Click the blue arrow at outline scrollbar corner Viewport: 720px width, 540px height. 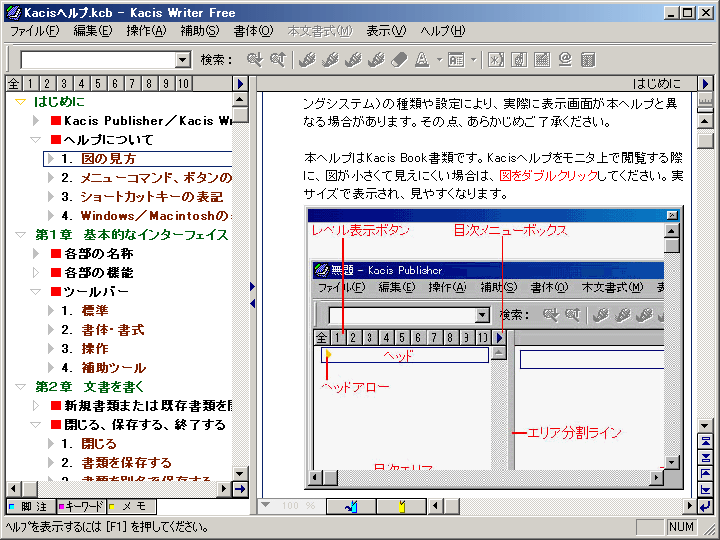[x=240, y=489]
